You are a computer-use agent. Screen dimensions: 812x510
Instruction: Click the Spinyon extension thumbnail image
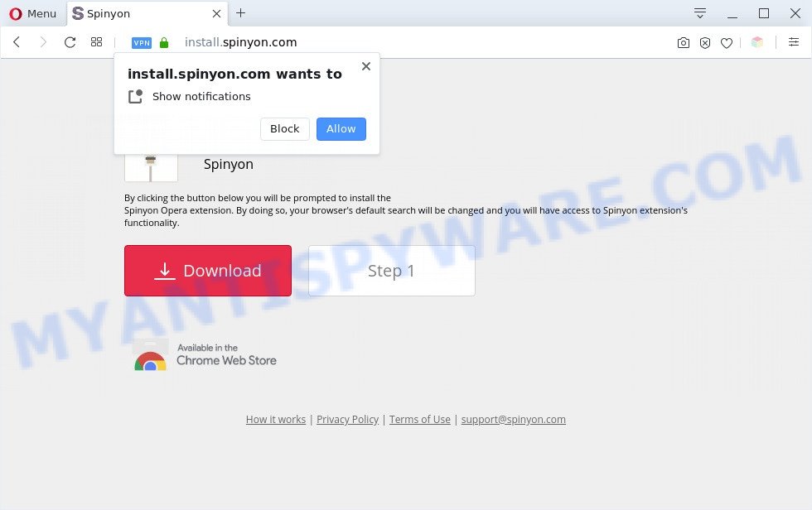pos(151,167)
